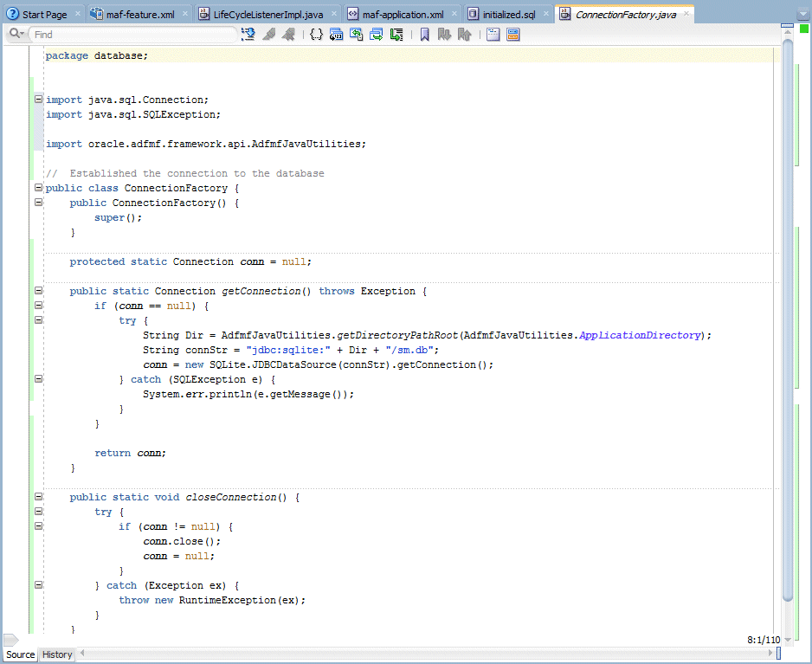Click the AdfmfJavaUtilities import line

[x=205, y=144]
